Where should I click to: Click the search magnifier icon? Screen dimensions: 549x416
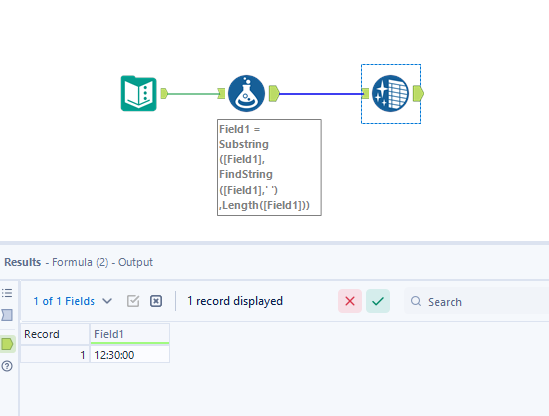(x=416, y=301)
